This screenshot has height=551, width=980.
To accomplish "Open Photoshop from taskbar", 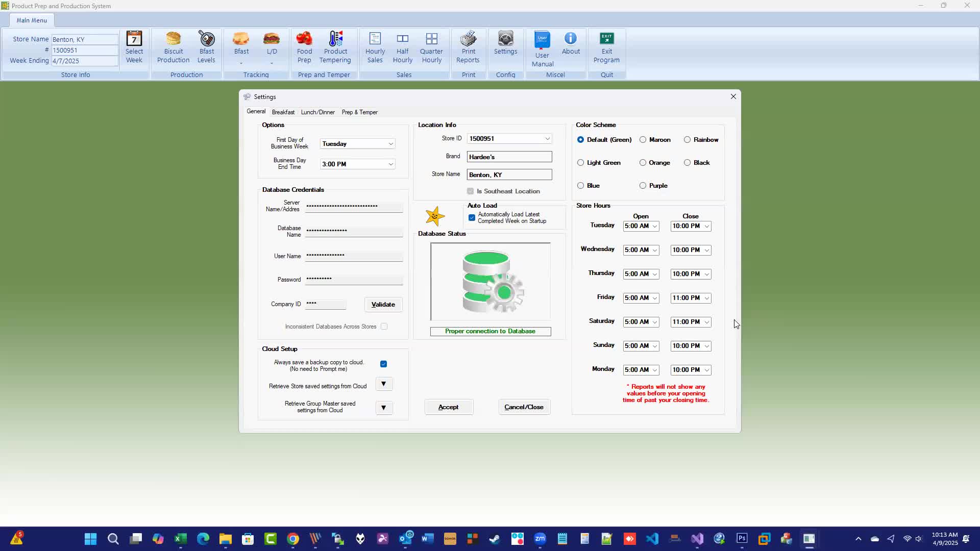I will [x=742, y=539].
